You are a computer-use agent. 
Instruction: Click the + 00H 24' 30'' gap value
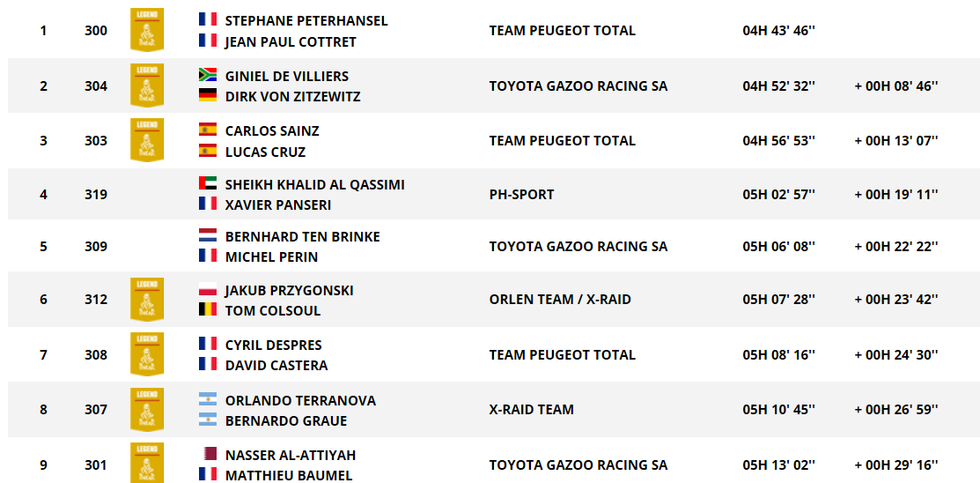[x=895, y=354]
